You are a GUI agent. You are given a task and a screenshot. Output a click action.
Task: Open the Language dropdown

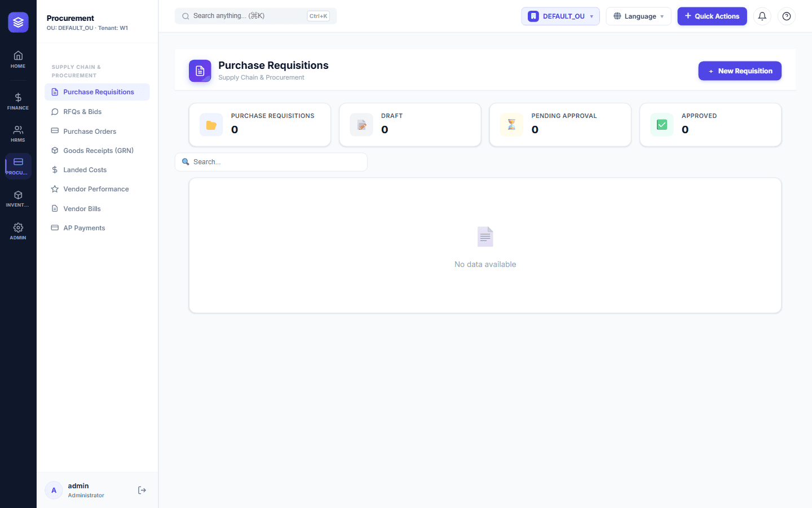[x=638, y=16]
